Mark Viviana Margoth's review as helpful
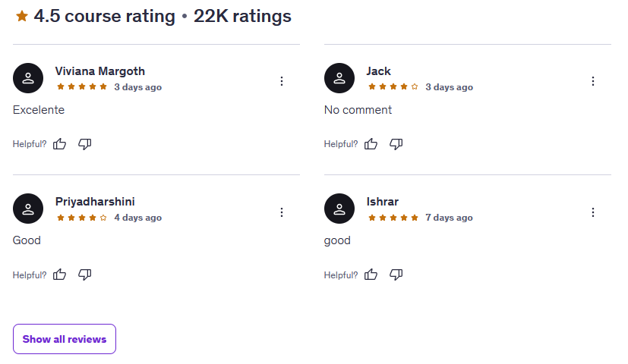628x364 pixels. pos(60,144)
